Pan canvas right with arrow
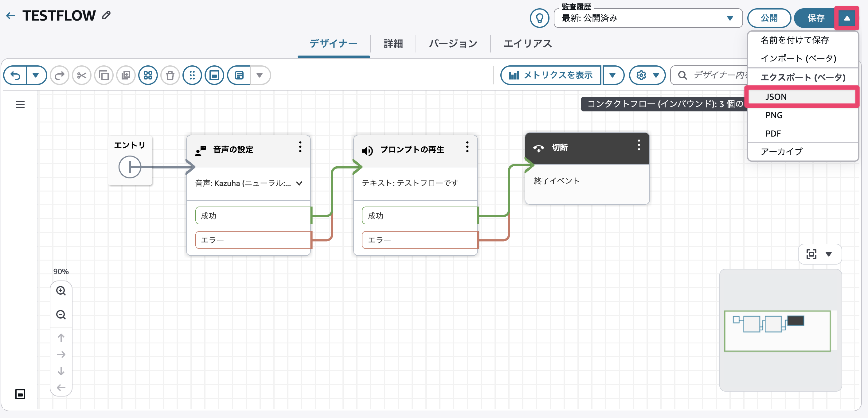 click(x=61, y=354)
